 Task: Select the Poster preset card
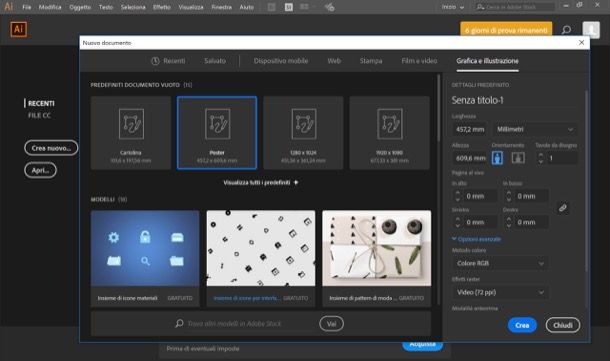[x=217, y=133]
